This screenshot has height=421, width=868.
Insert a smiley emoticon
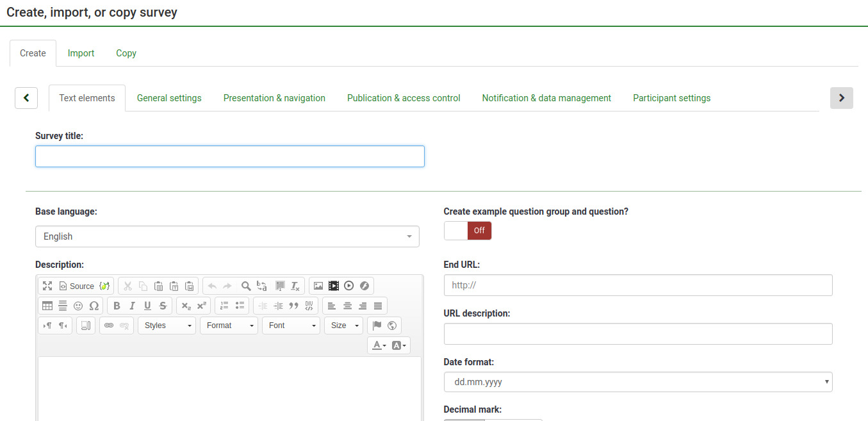(x=78, y=306)
